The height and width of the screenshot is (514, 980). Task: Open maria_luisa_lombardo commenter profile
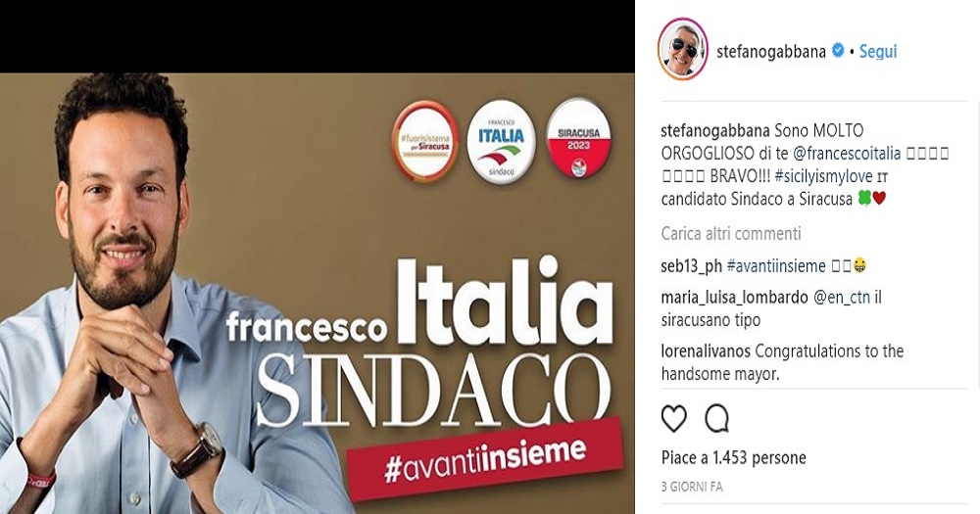[x=734, y=298]
